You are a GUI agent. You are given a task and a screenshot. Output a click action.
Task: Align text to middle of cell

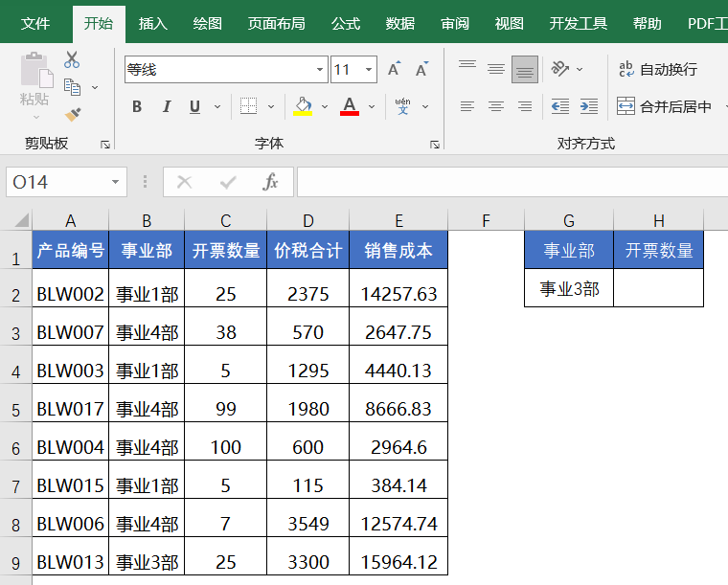[496, 69]
